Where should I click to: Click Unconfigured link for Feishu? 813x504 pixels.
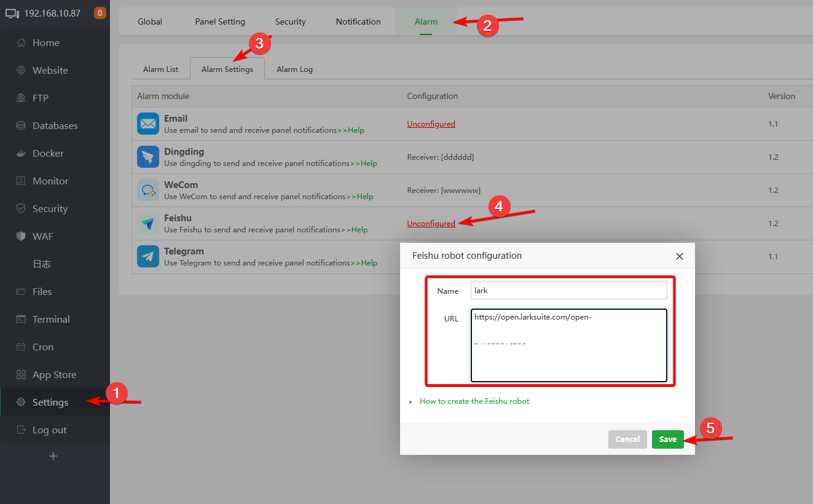[431, 223]
